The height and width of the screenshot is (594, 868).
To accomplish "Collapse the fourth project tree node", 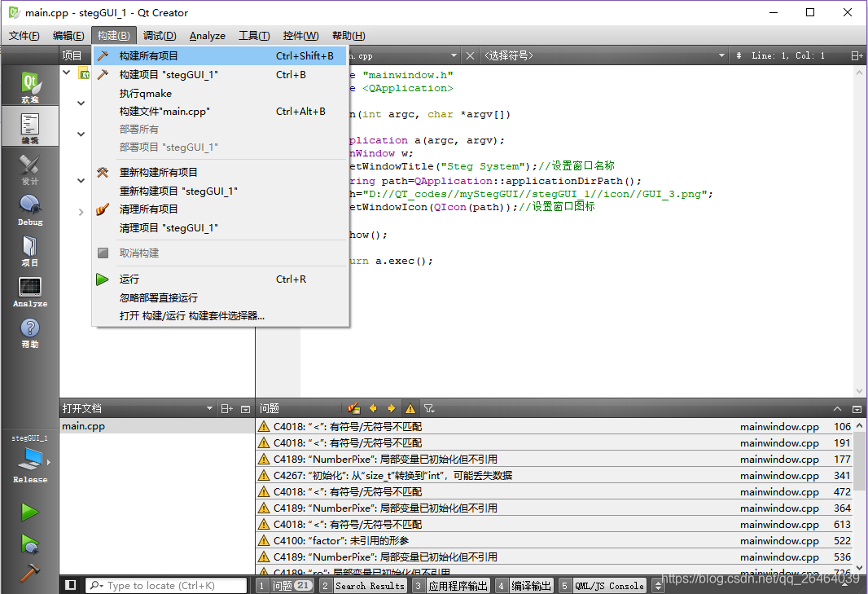I will (81, 181).
